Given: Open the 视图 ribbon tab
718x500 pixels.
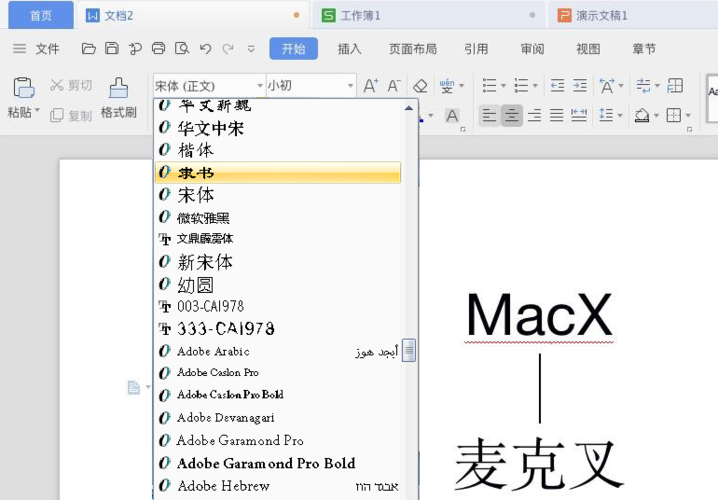Looking at the screenshot, I should (x=588, y=49).
